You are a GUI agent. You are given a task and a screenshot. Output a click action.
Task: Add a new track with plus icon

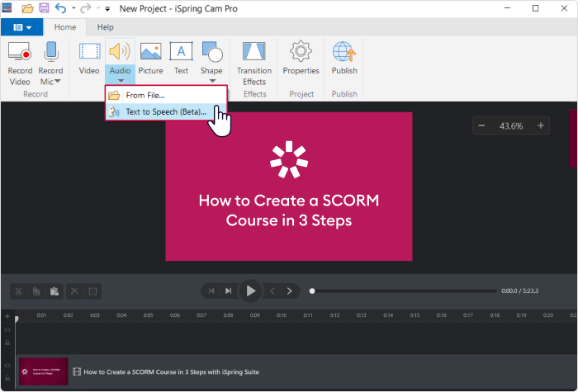point(7,316)
